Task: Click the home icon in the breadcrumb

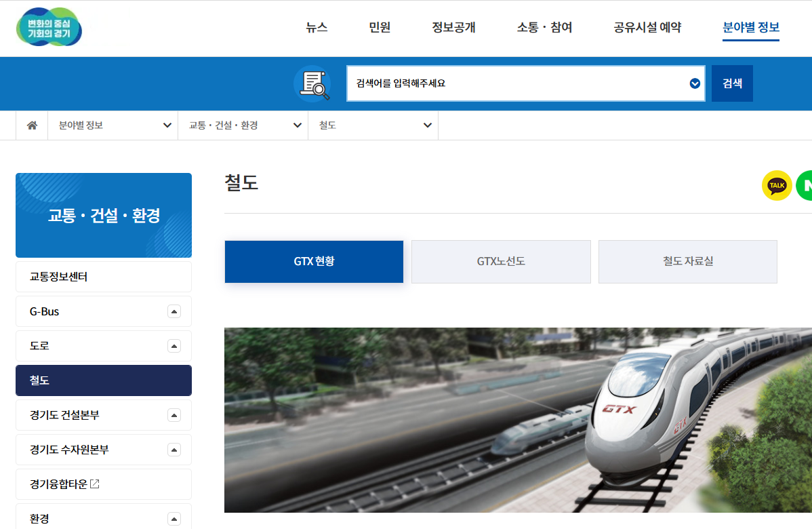Action: click(31, 125)
